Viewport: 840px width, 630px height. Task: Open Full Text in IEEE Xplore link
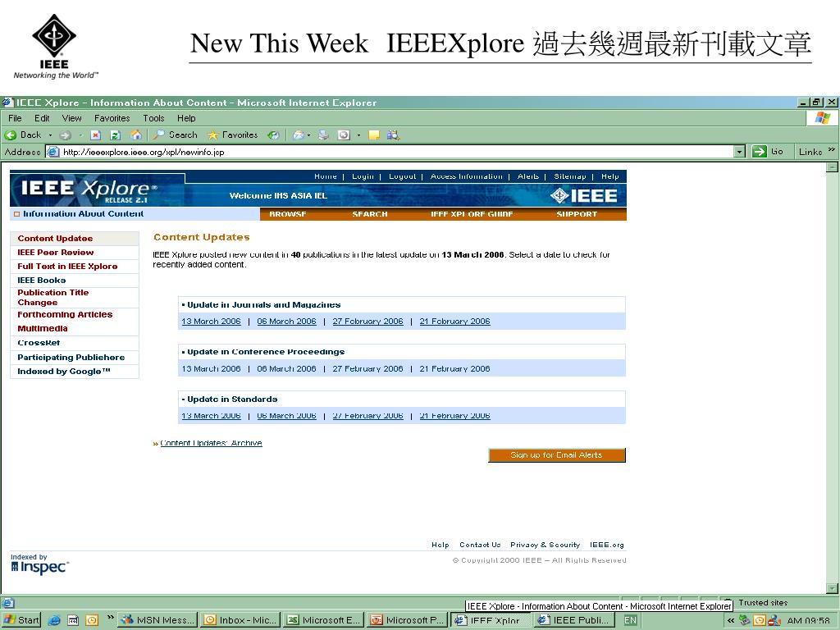click(x=67, y=267)
